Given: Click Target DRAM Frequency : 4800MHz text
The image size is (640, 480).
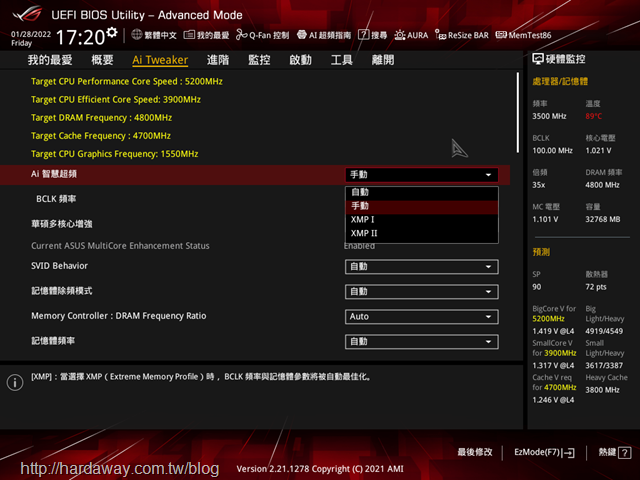Looking at the screenshot, I should (x=101, y=118).
